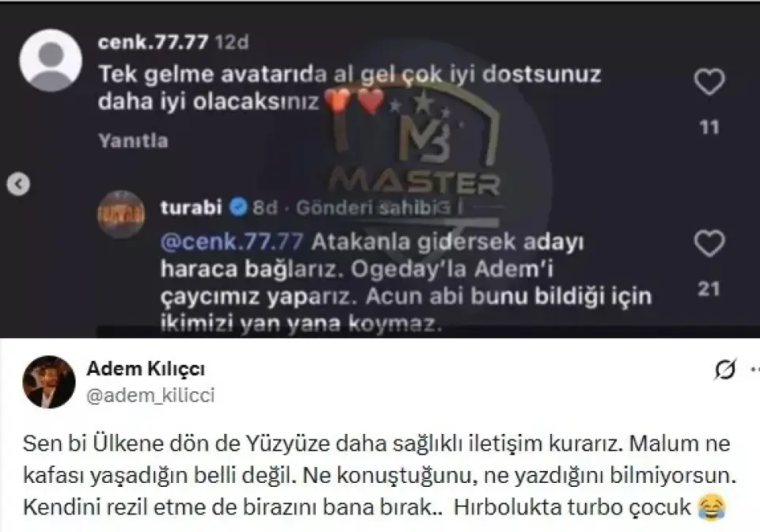Go to previous image with left arrow
The height and width of the screenshot is (532, 760).
(x=18, y=184)
